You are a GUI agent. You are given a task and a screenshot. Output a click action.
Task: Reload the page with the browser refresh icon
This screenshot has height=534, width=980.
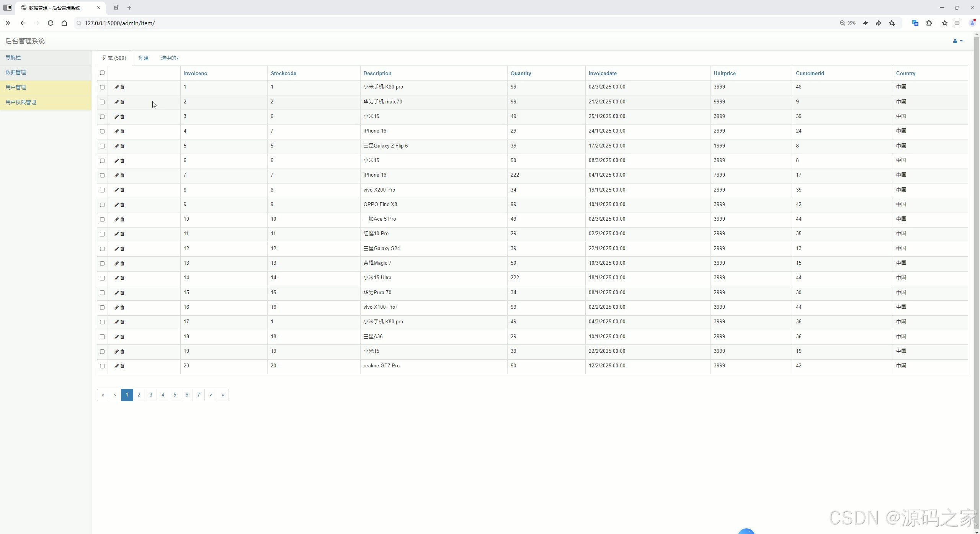coord(51,23)
